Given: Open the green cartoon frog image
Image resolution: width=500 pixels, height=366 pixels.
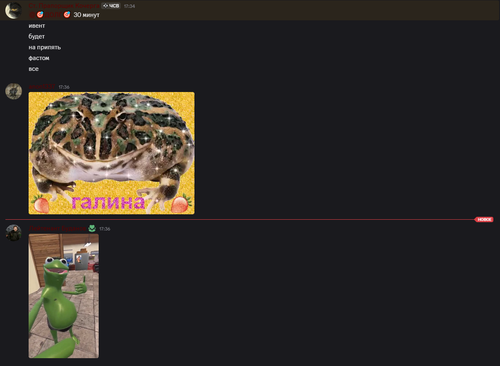Looking at the screenshot, I should tap(64, 296).
